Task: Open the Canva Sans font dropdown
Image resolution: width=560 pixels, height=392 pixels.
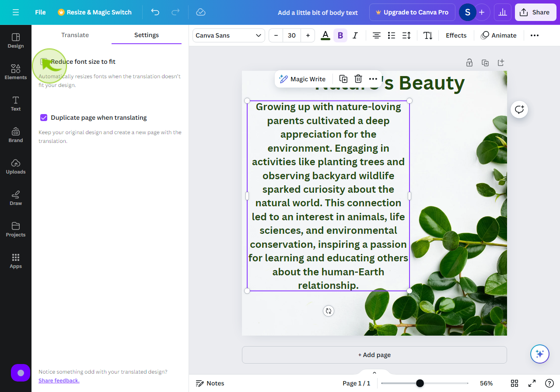Action: [229, 35]
